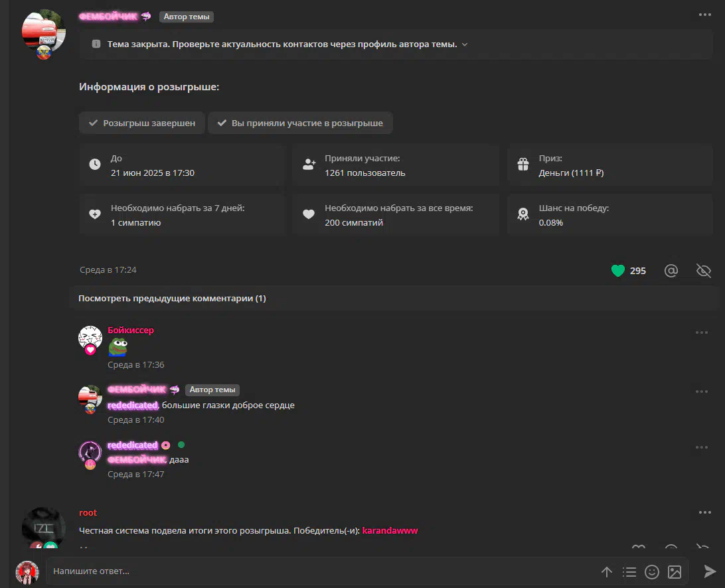Expand the closed topic notice chevron
Screen dimensions: 725x588
click(465, 44)
